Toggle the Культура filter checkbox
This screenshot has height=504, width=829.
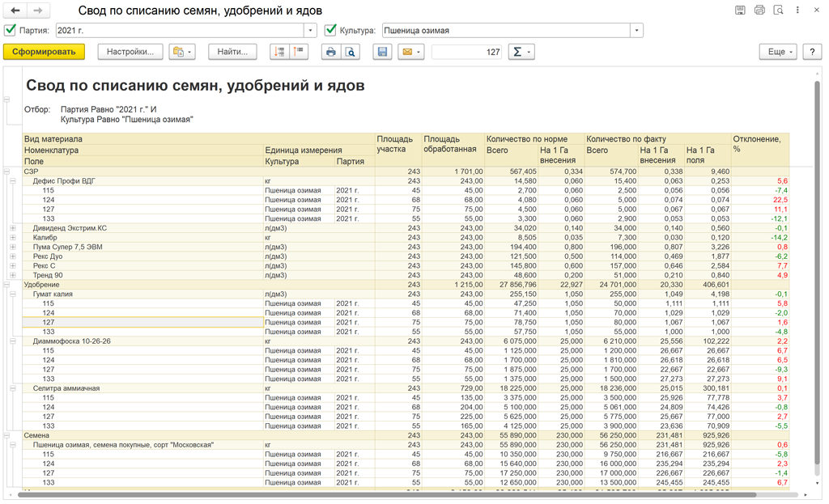coord(330,31)
